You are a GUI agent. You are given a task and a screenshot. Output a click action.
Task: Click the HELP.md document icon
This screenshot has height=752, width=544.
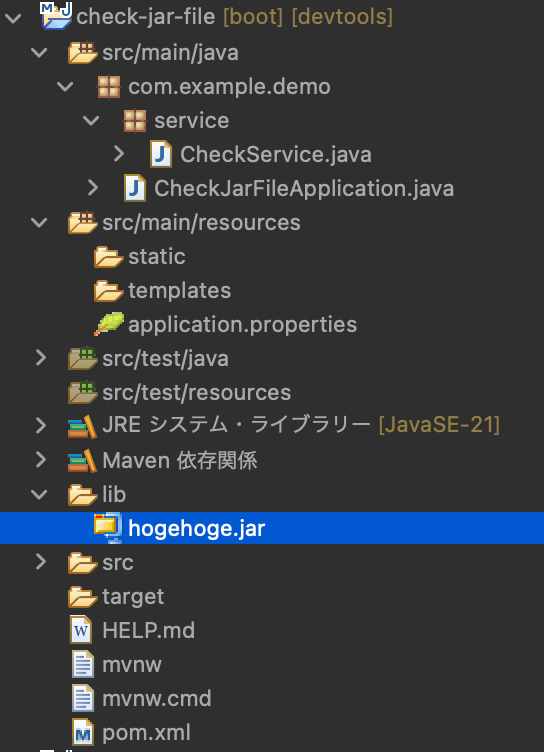pyautogui.click(x=81, y=630)
